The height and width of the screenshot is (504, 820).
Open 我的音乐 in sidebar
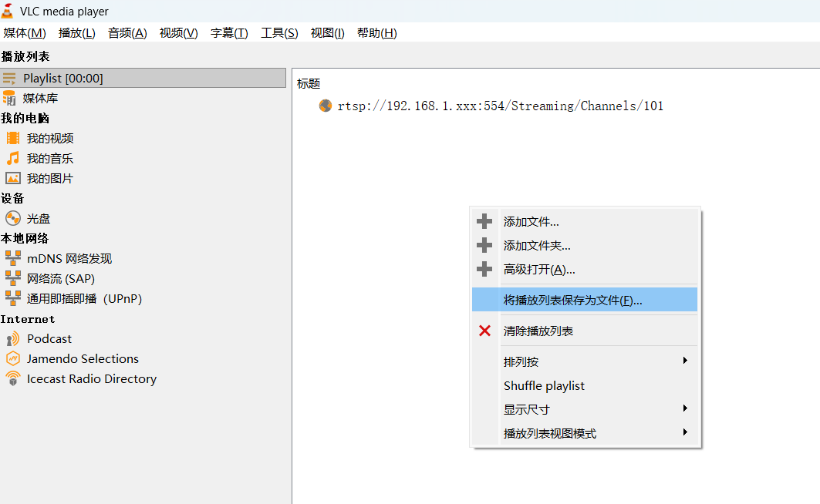tap(50, 158)
